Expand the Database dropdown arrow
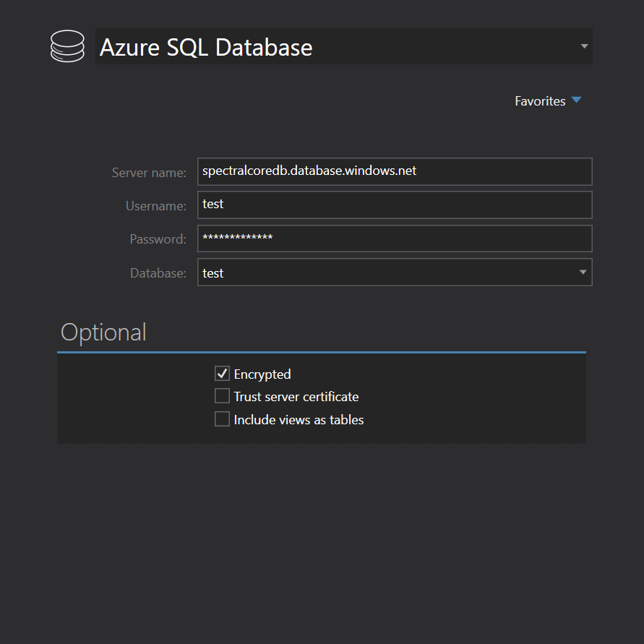 [x=583, y=272]
